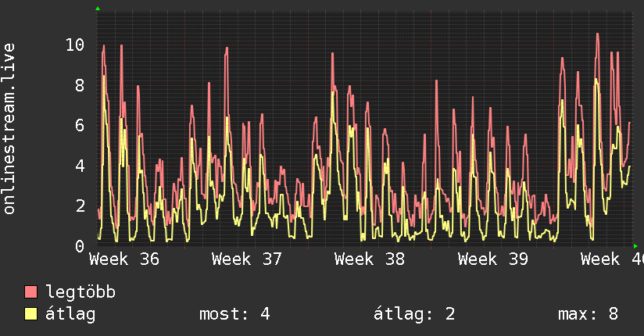644x336 pixels.
Task: Click the y-axis value 0
Action: [80, 246]
